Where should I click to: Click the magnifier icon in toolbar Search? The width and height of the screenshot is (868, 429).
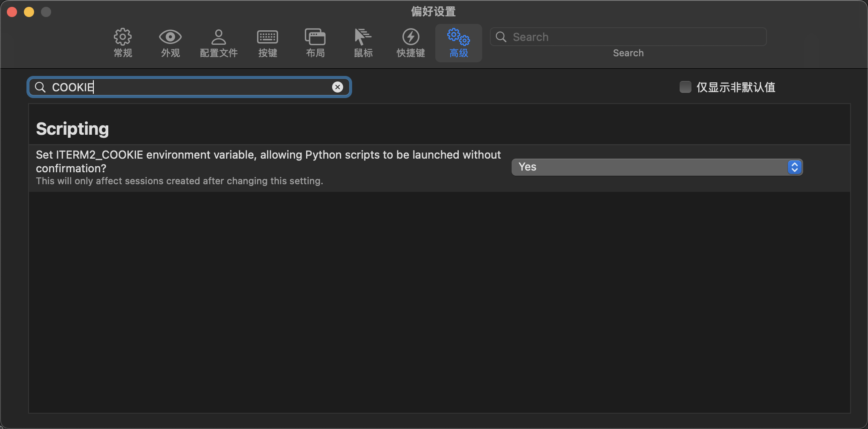click(501, 37)
